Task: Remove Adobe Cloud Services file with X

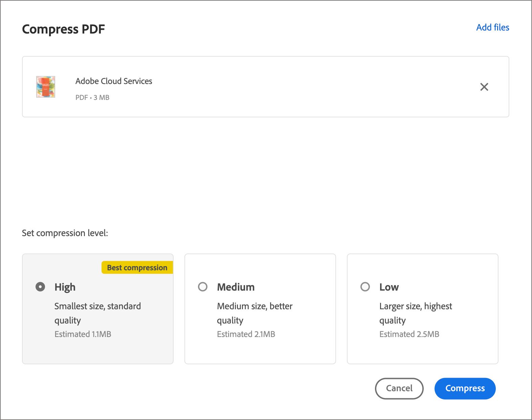Action: pos(484,87)
